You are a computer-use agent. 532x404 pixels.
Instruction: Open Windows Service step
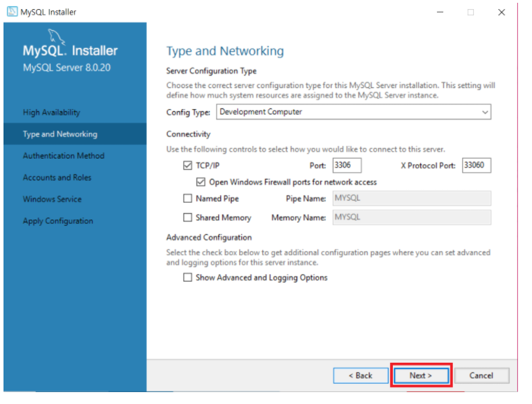point(52,199)
